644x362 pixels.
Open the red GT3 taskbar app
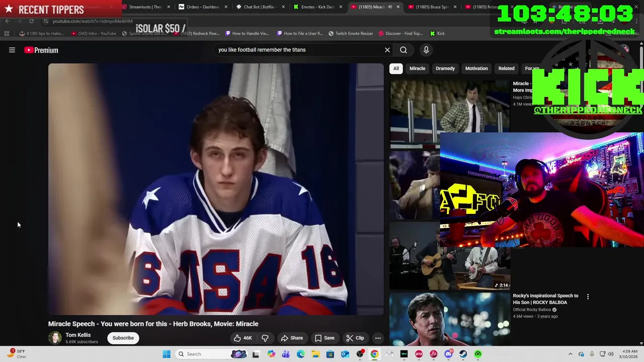419,354
